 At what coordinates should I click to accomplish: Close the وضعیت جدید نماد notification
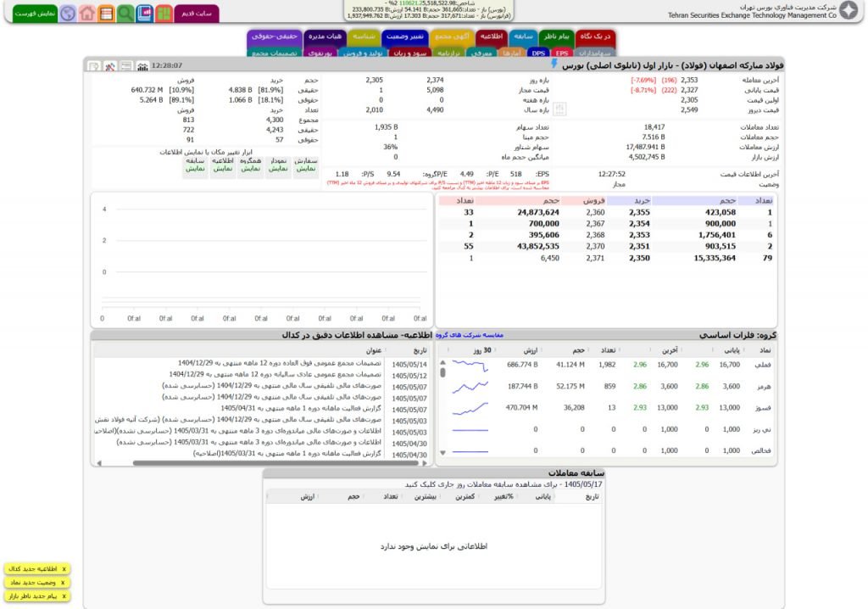coord(63,583)
